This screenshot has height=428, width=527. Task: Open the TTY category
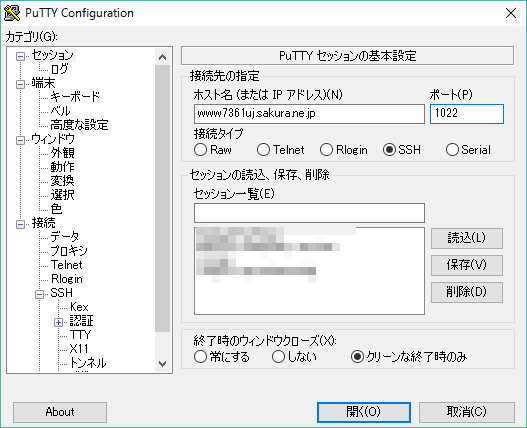click(x=80, y=335)
